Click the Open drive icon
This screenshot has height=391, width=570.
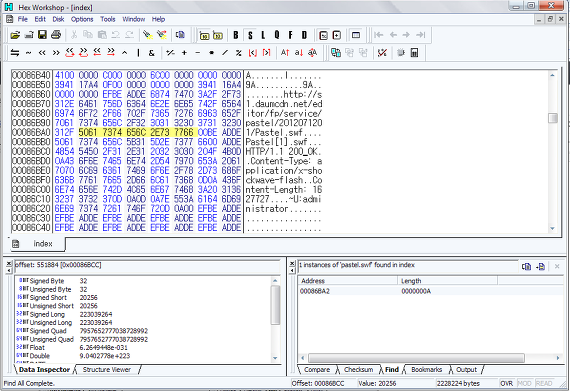[x=29, y=35]
